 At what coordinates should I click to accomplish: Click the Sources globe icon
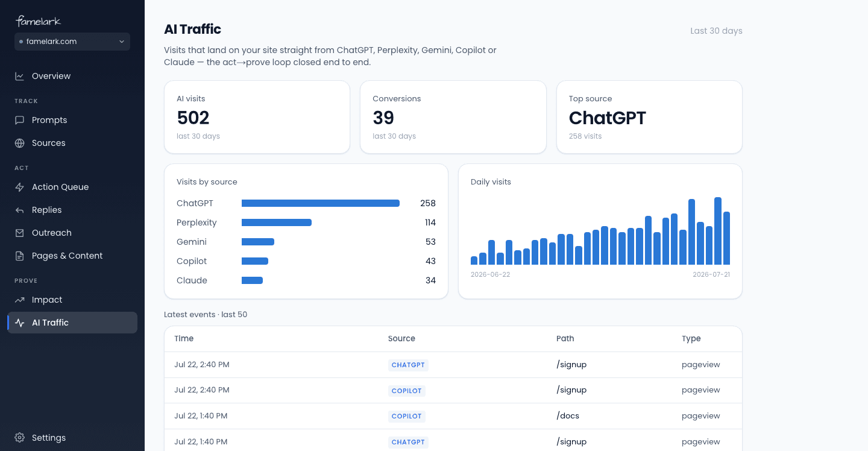point(20,143)
